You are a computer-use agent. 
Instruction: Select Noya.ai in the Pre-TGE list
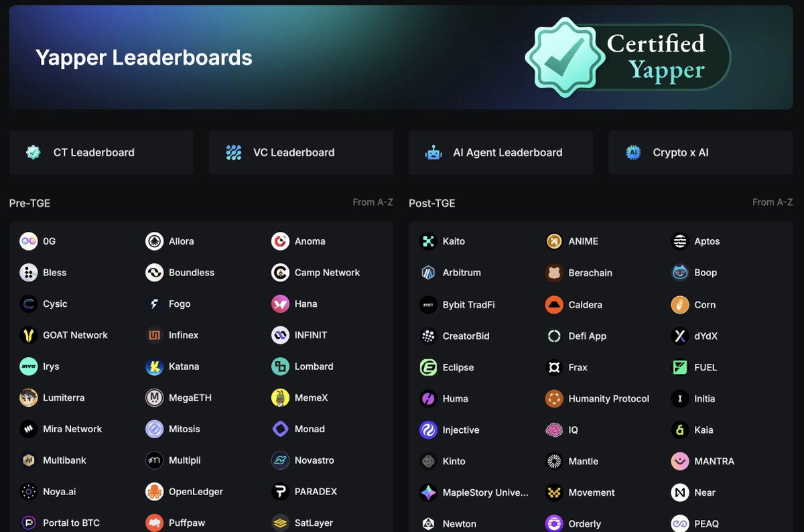pos(48,492)
